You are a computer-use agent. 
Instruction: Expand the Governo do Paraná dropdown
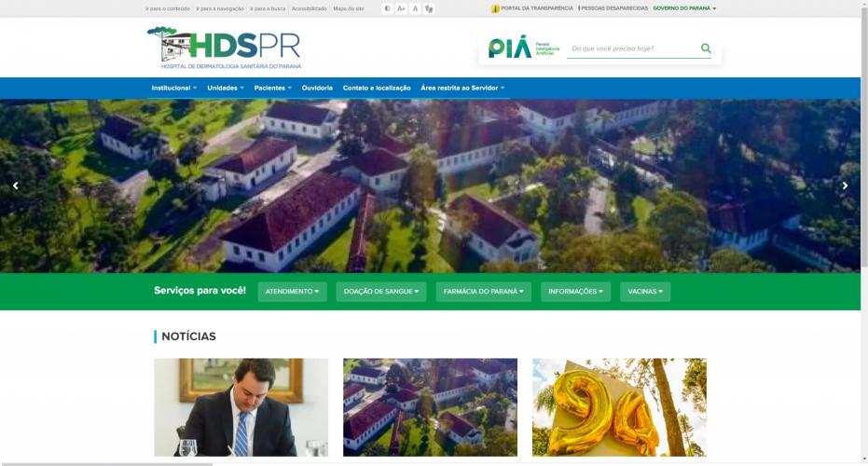click(684, 9)
